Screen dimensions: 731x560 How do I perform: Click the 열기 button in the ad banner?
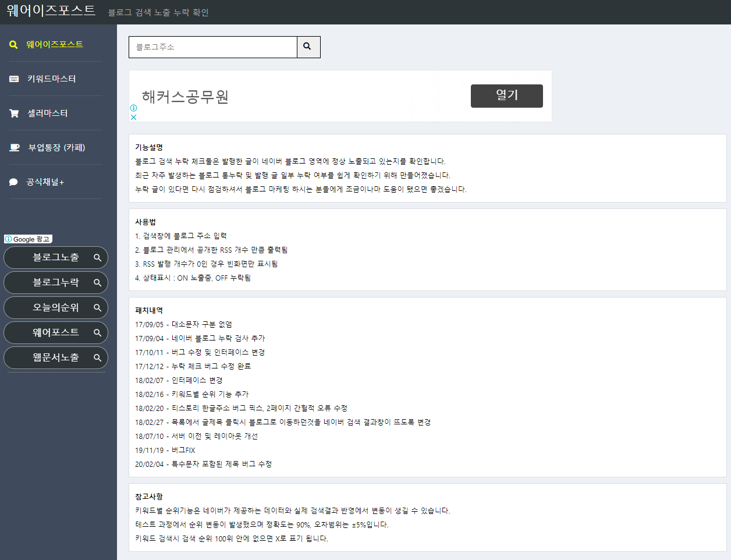click(x=507, y=96)
